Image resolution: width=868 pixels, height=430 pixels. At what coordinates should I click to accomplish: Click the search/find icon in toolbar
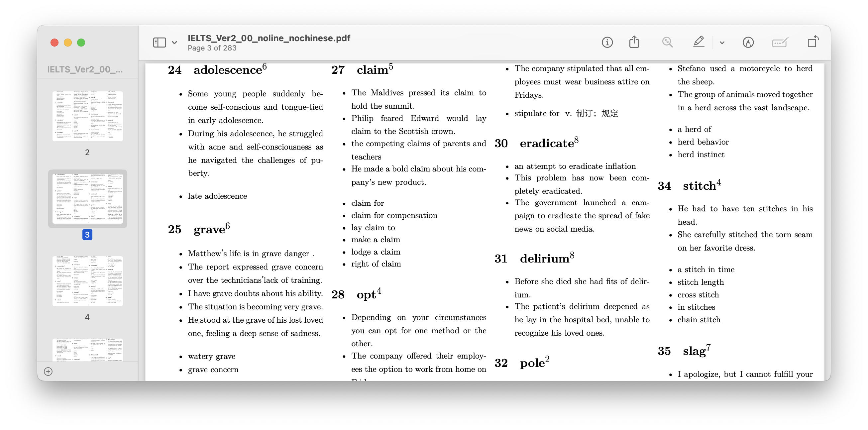tap(668, 43)
